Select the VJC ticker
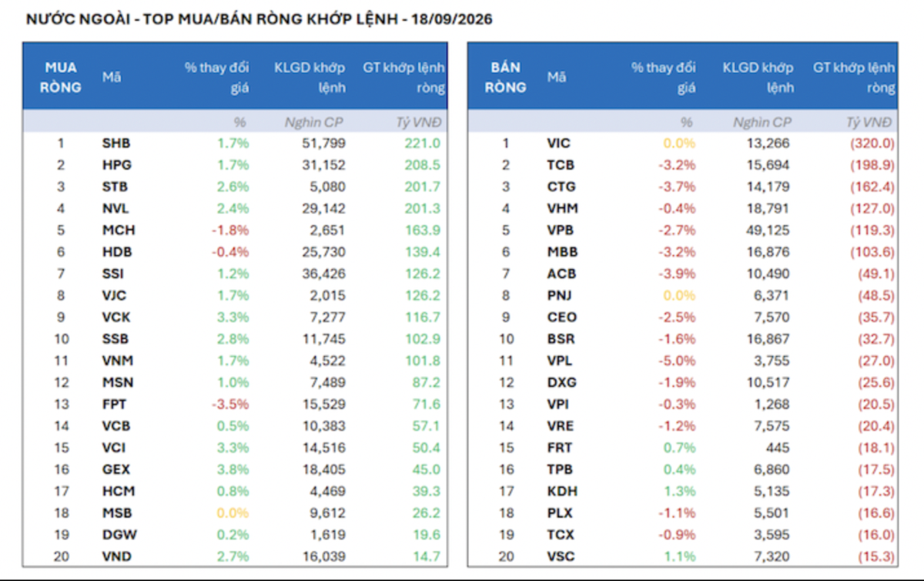 point(115,295)
